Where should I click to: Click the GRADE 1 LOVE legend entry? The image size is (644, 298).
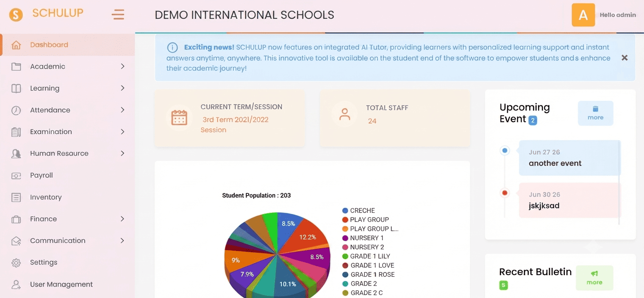pos(368,265)
